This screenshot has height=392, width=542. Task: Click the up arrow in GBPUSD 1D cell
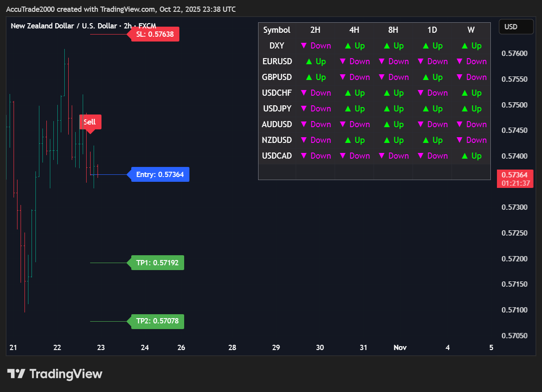click(x=426, y=77)
